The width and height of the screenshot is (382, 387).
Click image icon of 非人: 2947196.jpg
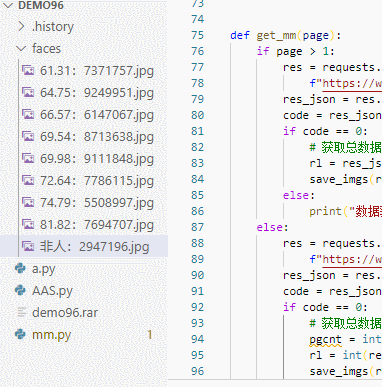click(x=28, y=246)
